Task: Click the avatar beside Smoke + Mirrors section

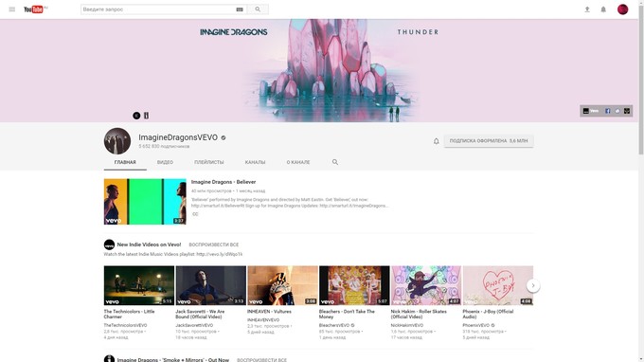Action: [x=109, y=359]
